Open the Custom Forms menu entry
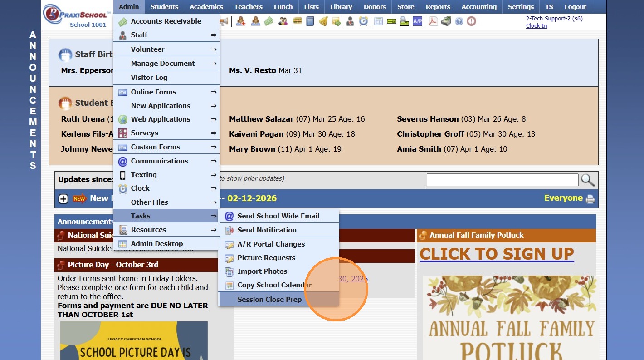644x360 pixels. pos(166,147)
